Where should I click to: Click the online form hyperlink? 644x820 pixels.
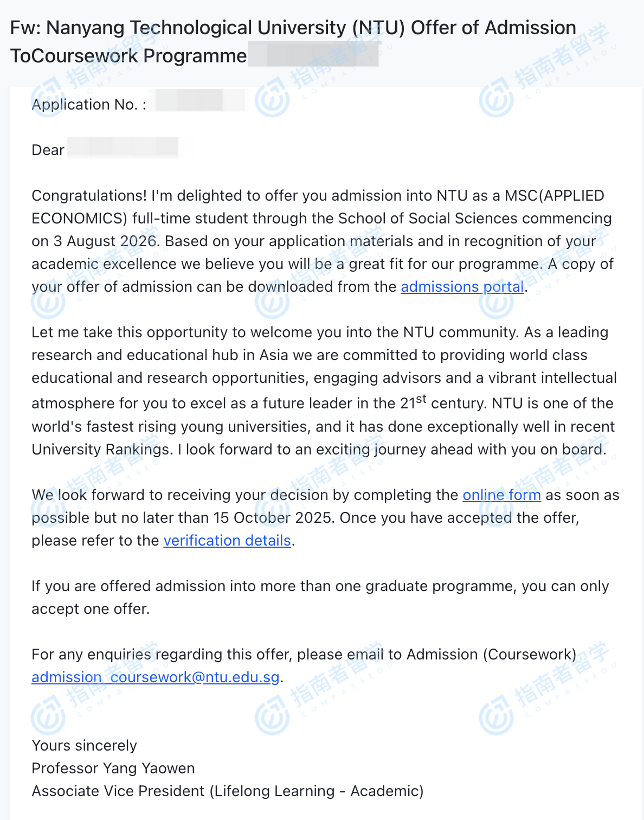[501, 495]
